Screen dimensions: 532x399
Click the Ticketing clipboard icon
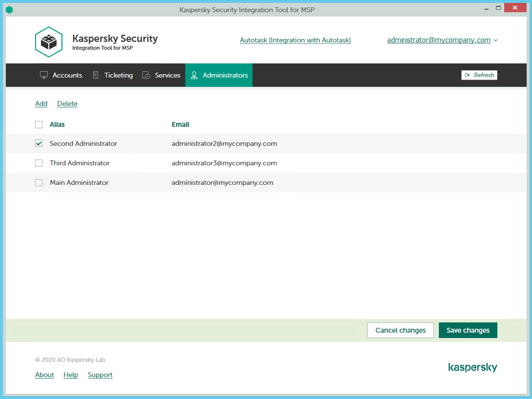[x=96, y=75]
